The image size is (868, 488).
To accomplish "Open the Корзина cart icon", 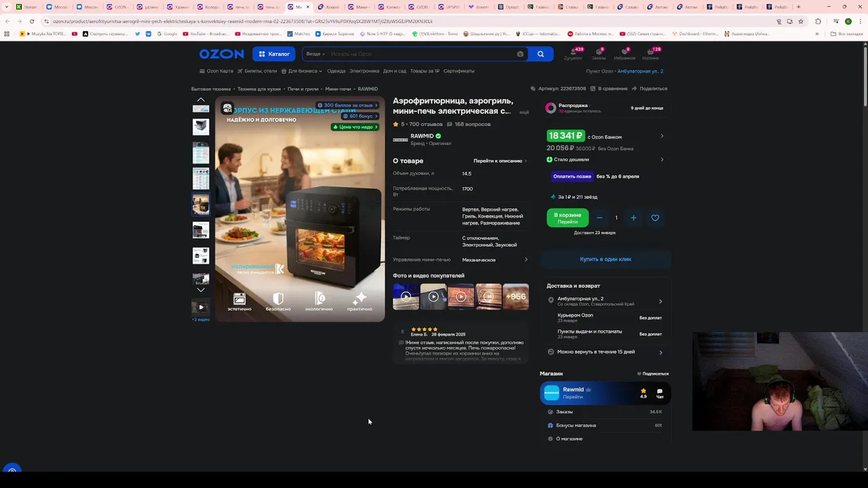I will [651, 54].
